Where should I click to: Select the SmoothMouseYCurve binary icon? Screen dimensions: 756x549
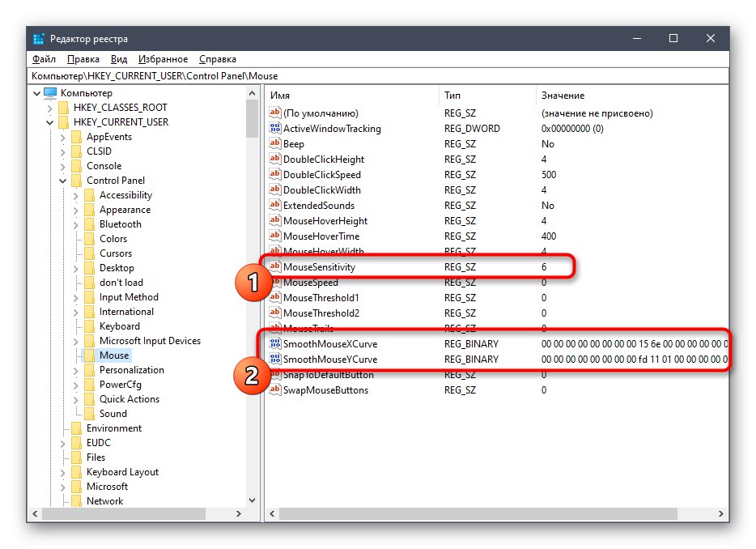click(275, 360)
